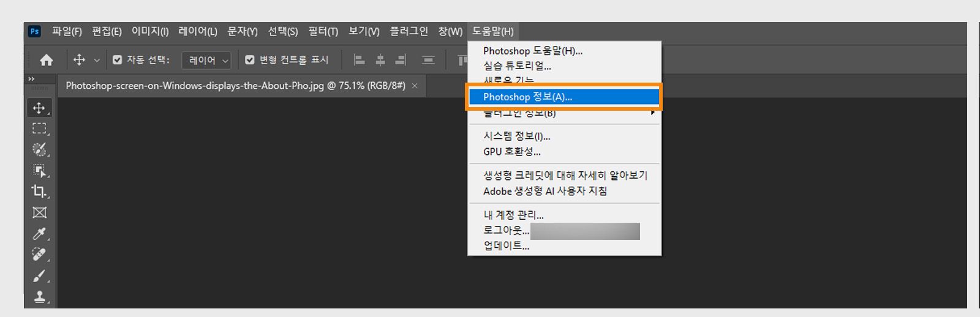Open the 레이어(L) menu
Viewport: 980px width, 317px height.
tap(198, 31)
